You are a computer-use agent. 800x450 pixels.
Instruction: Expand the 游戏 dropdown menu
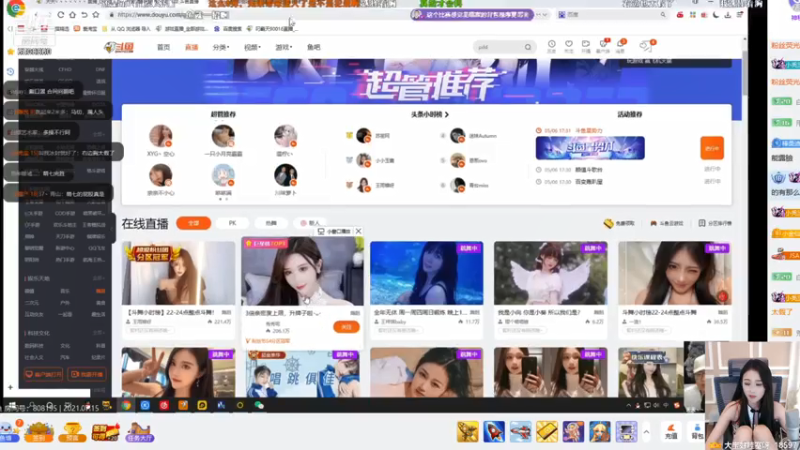click(284, 47)
